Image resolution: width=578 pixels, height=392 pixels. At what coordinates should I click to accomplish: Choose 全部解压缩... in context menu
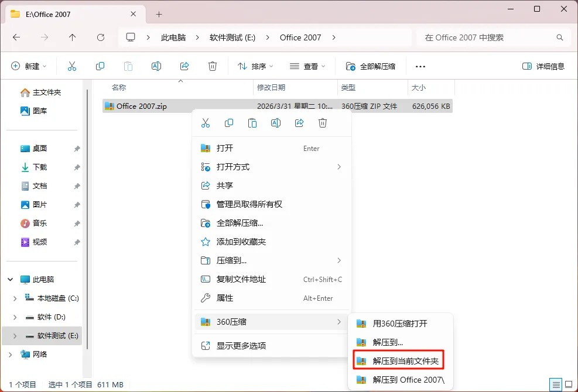tap(272, 223)
